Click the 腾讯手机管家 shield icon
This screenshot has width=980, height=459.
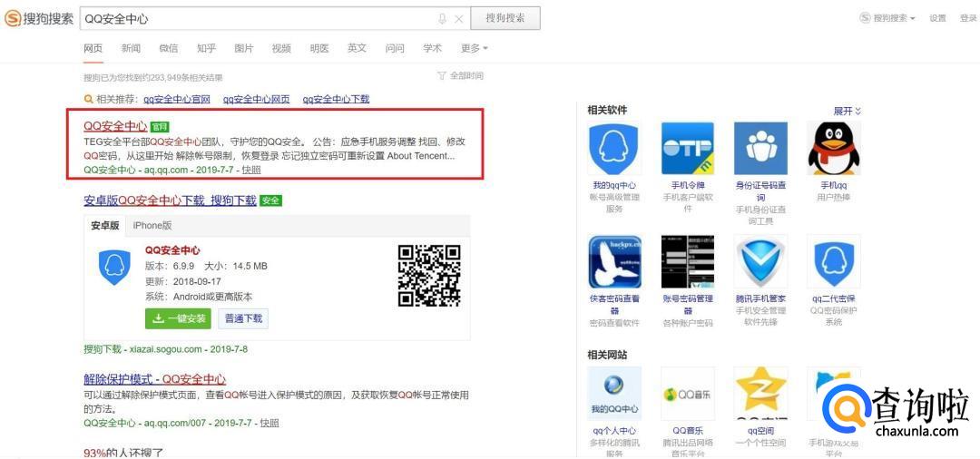tap(760, 261)
